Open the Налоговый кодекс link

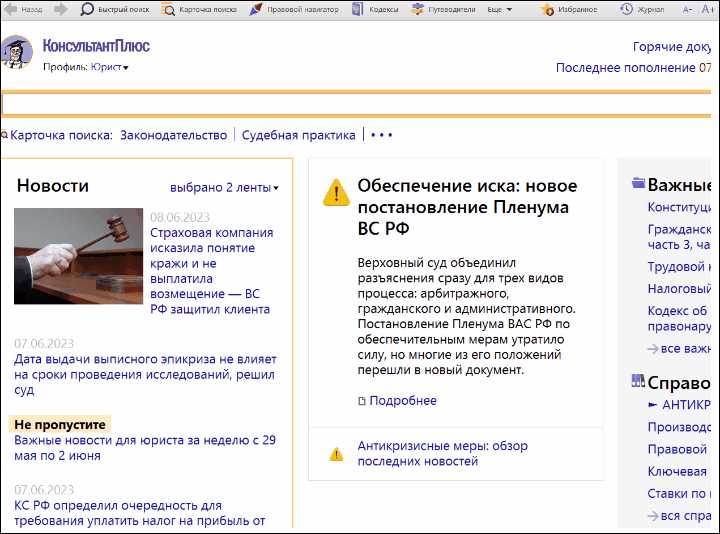pyautogui.click(x=679, y=288)
